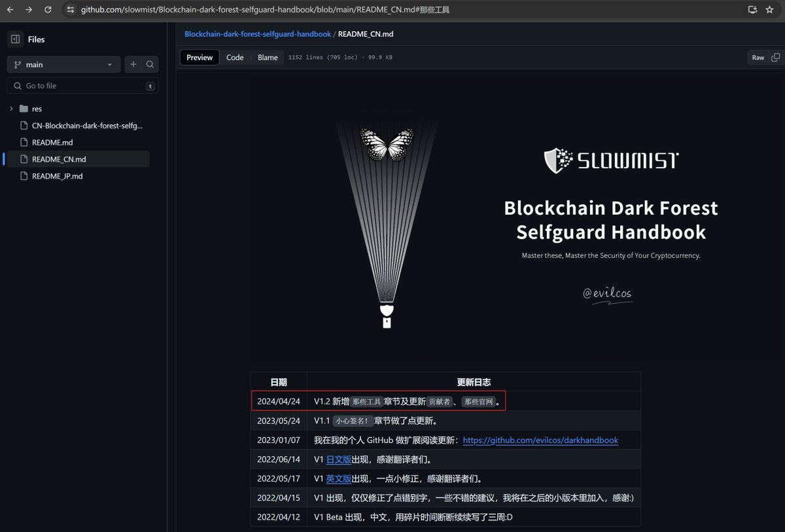Click the 小心签名！ code tag
The width and height of the screenshot is (785, 532).
click(353, 421)
